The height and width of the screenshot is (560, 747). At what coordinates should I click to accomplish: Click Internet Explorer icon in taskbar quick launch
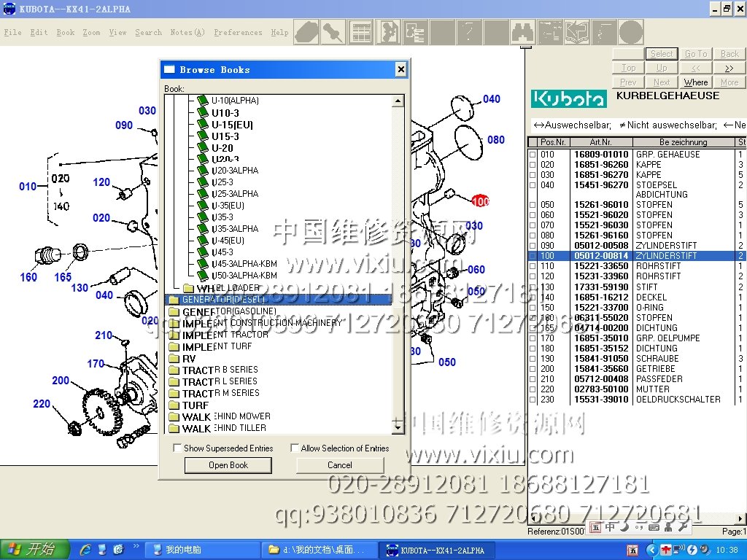85,549
